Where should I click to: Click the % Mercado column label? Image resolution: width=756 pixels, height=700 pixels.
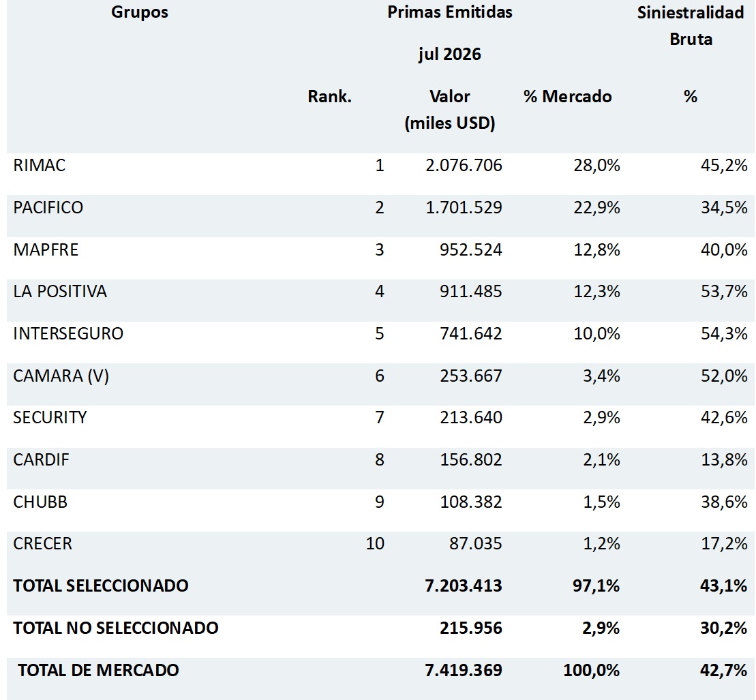click(567, 96)
